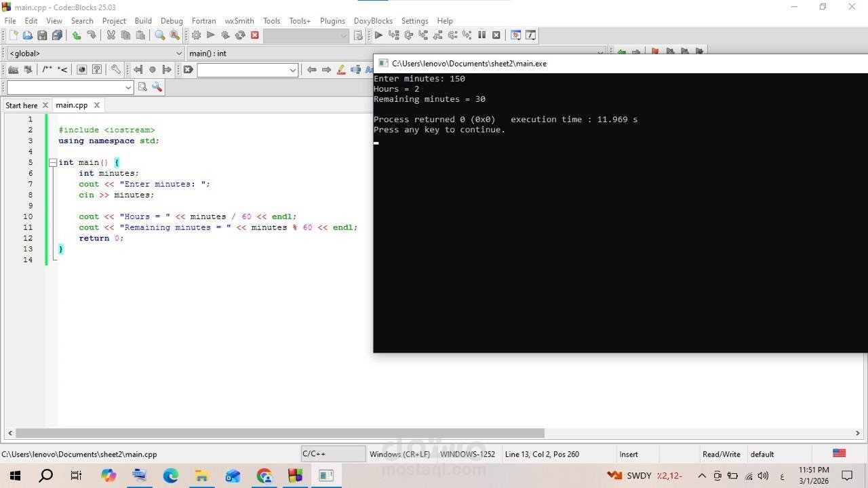The height and width of the screenshot is (488, 868).
Task: Open the Plugins menu
Action: coord(332,20)
